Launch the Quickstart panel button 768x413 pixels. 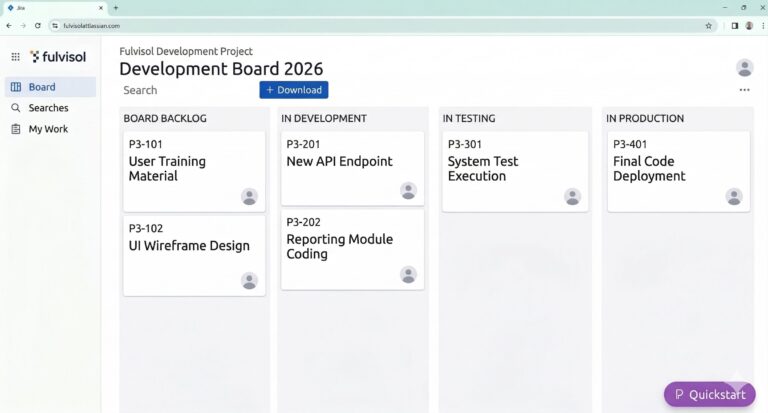click(710, 394)
